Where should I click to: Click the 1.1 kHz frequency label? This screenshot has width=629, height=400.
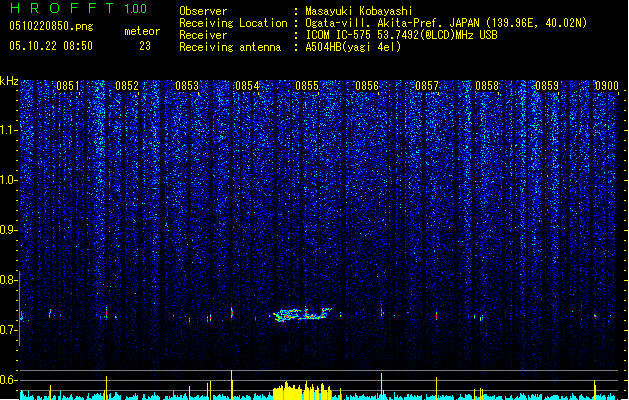pyautogui.click(x=8, y=130)
